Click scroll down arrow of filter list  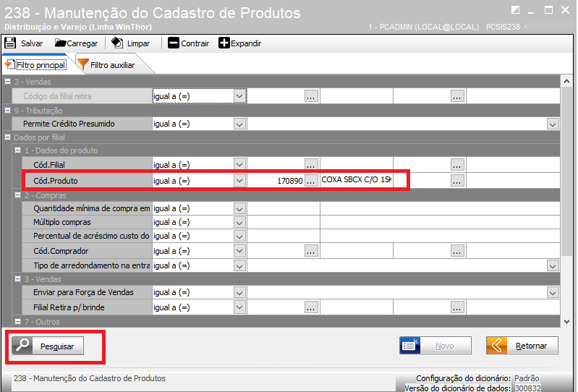pyautogui.click(x=566, y=322)
